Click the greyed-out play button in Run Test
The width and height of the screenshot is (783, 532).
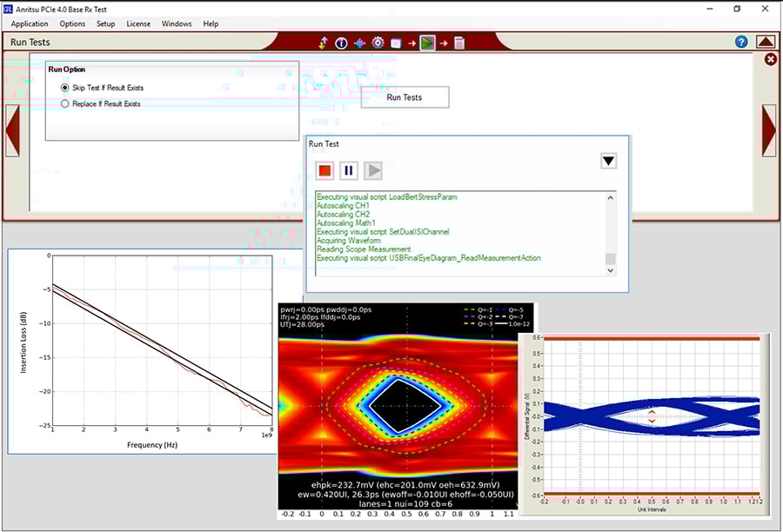(x=373, y=170)
